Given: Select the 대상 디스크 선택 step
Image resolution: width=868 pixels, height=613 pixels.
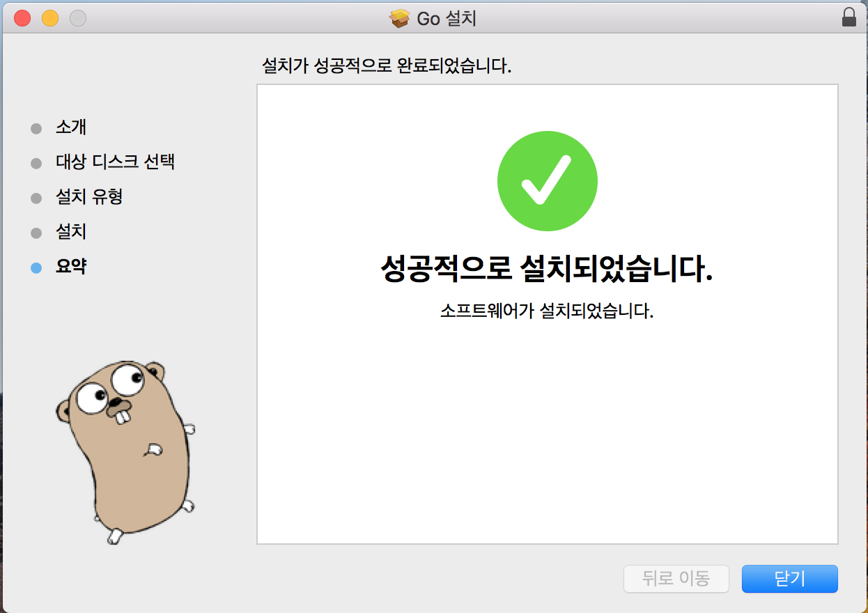Looking at the screenshot, I should (115, 162).
